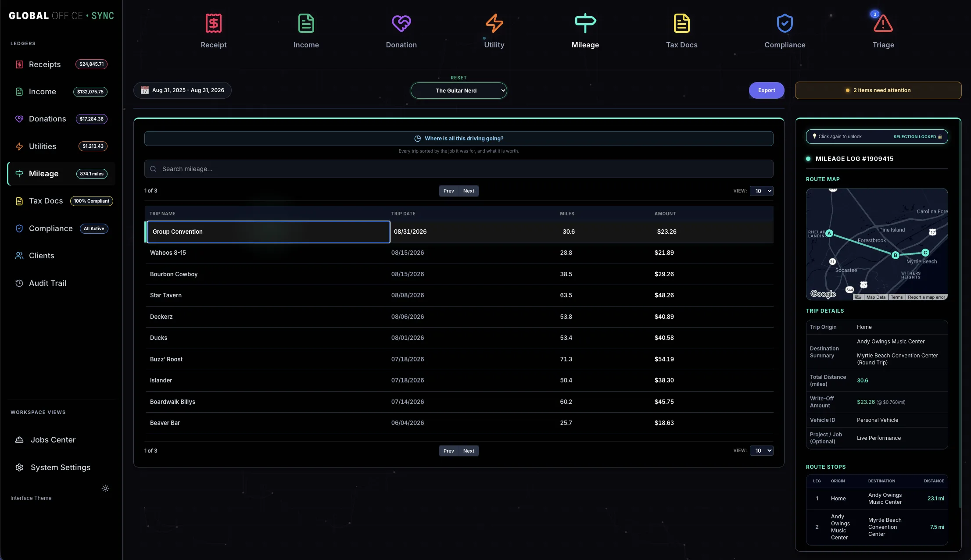Open the Compliance shield icon
This screenshot has width=971, height=560.
pos(785,23)
